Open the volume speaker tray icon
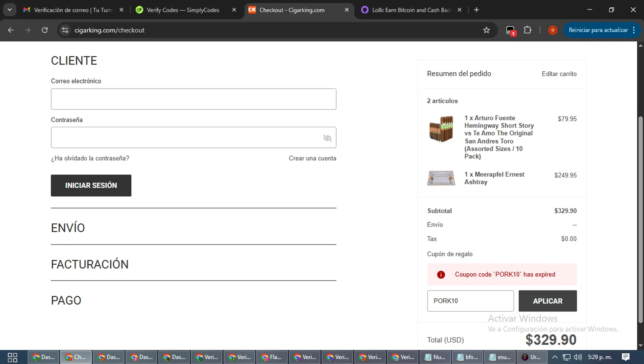644x364 pixels. point(578,357)
